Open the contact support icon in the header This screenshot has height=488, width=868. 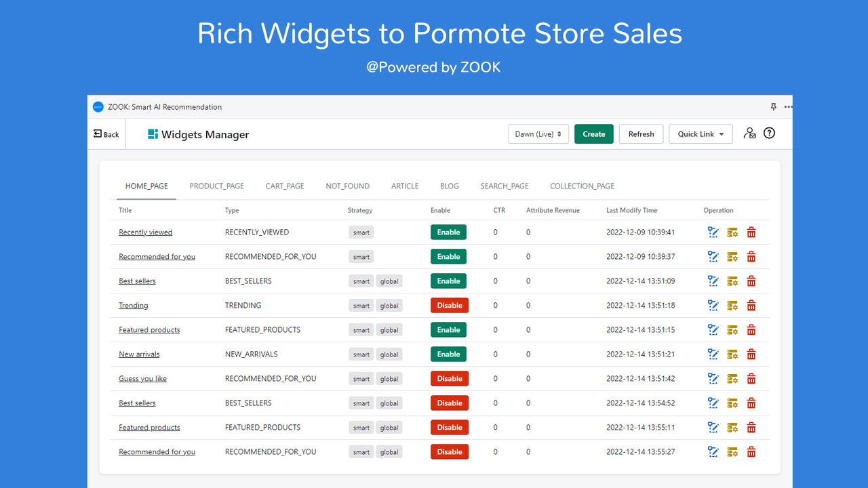[749, 134]
